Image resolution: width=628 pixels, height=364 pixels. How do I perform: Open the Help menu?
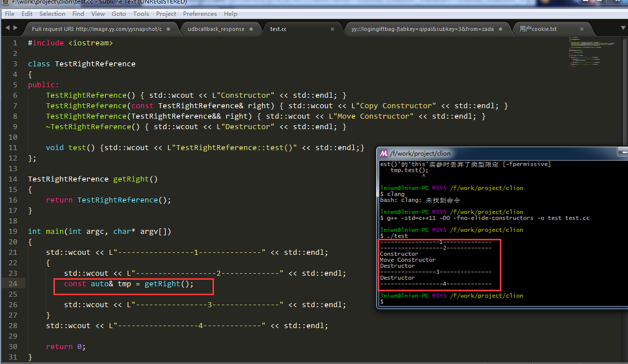point(230,14)
